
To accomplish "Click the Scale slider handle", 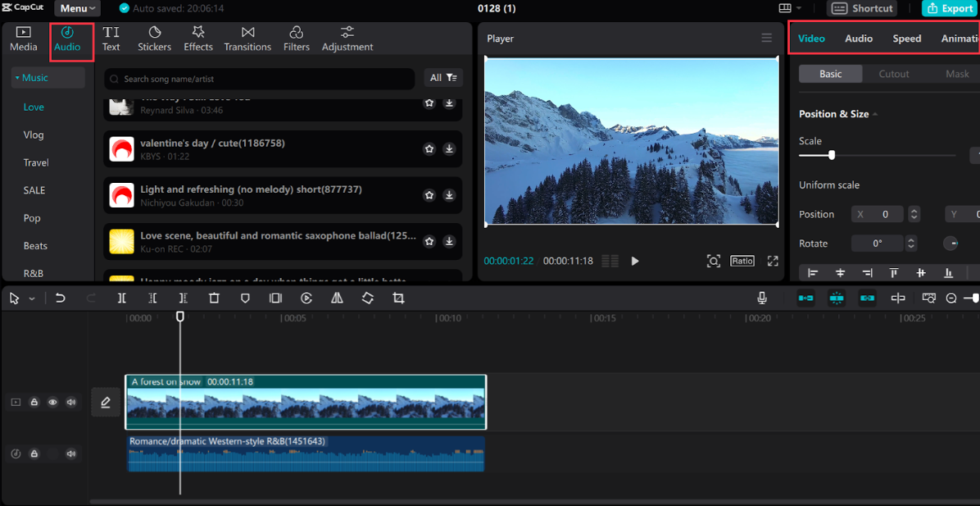I will pyautogui.click(x=832, y=155).
